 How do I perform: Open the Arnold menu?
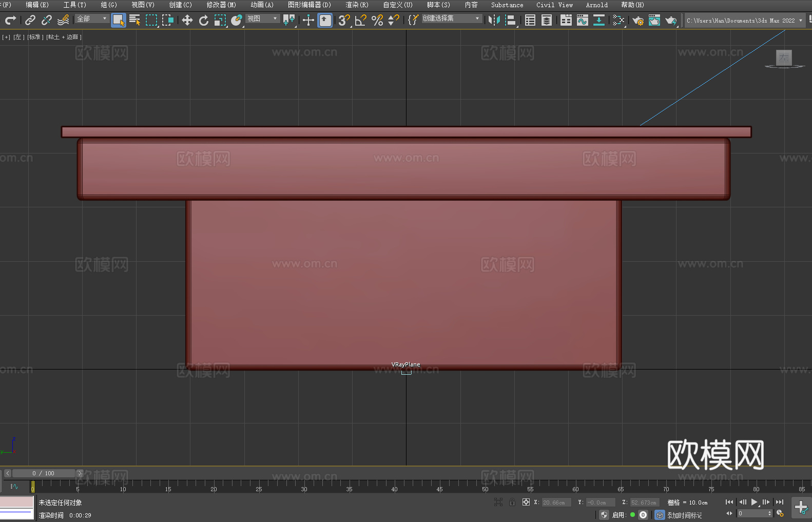(x=597, y=5)
